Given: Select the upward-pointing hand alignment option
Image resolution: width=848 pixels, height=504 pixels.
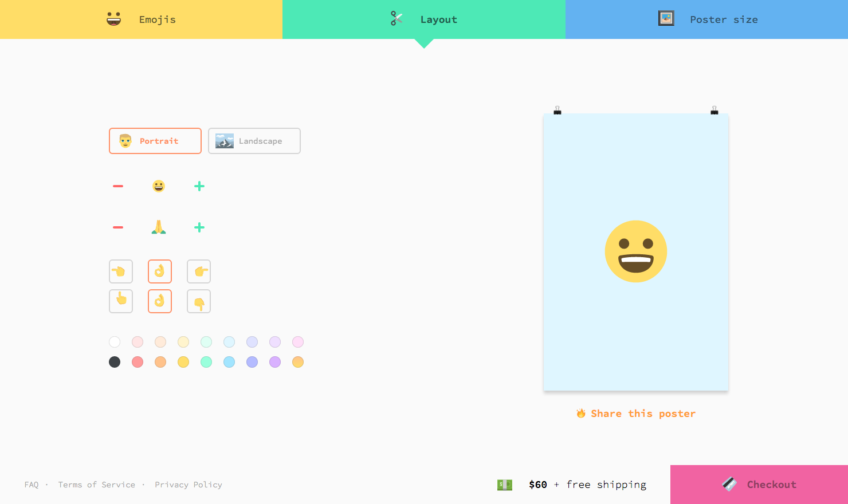Looking at the screenshot, I should pyautogui.click(x=121, y=301).
